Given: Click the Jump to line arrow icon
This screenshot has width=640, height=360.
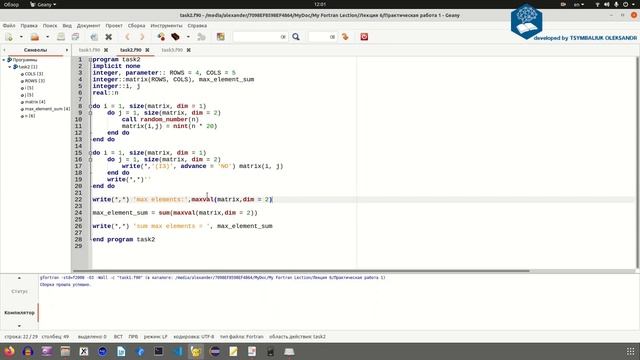Looking at the screenshot, I should (345, 37).
